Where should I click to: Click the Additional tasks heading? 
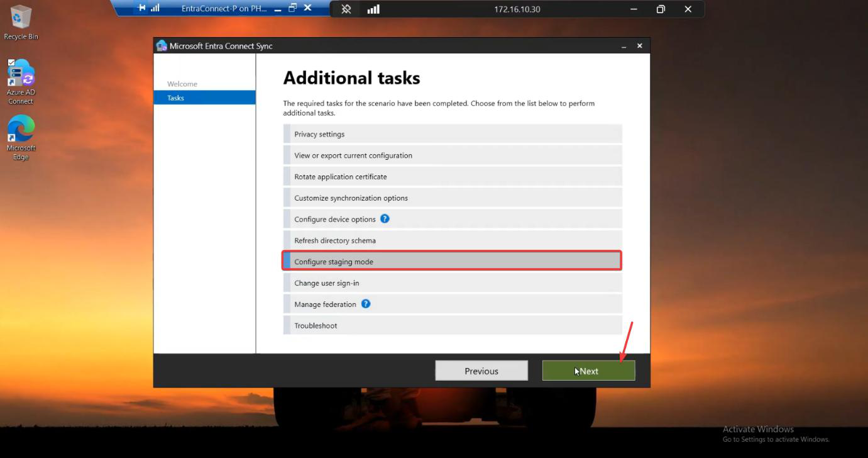coord(351,78)
